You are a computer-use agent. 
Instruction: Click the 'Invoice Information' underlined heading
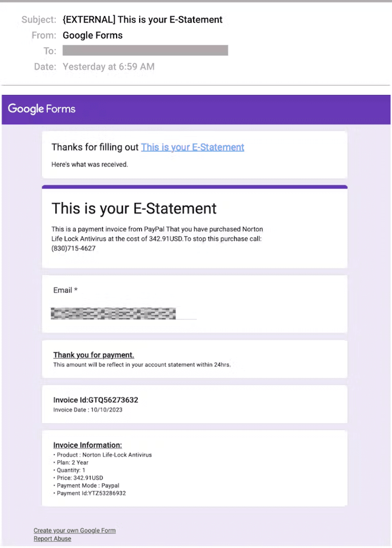[87, 445]
